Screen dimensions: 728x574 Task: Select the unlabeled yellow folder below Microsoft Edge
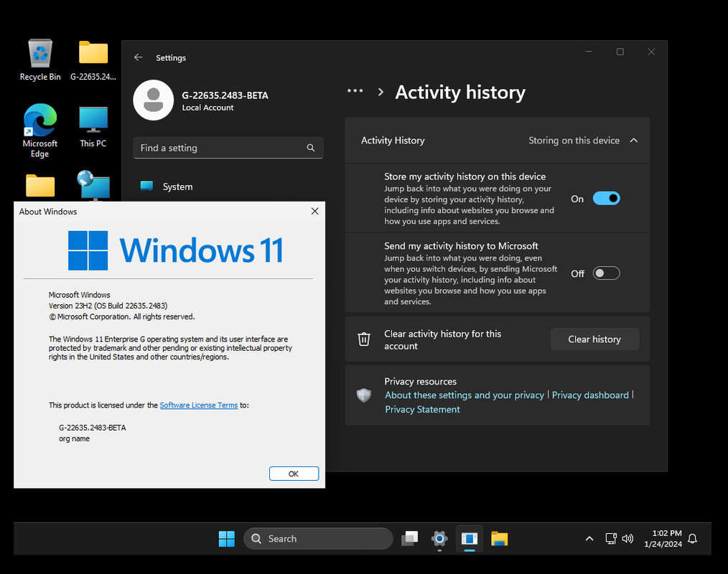pos(40,186)
